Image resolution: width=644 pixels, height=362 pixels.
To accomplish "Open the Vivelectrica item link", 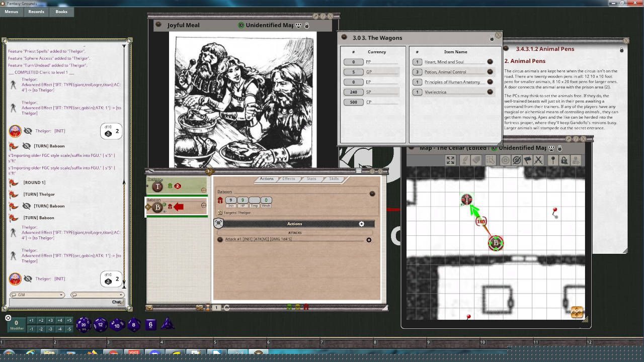I will tap(490, 92).
